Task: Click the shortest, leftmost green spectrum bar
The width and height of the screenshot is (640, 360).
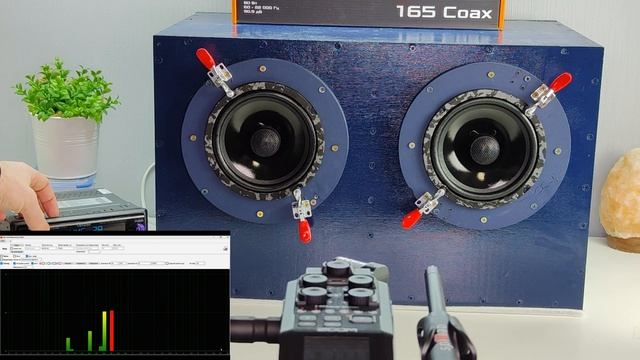Action: point(69,344)
